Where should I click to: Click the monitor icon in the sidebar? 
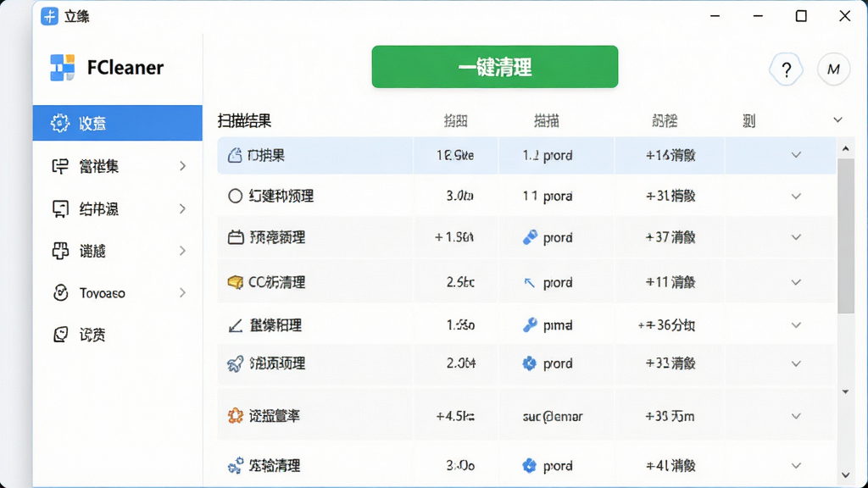coord(60,208)
